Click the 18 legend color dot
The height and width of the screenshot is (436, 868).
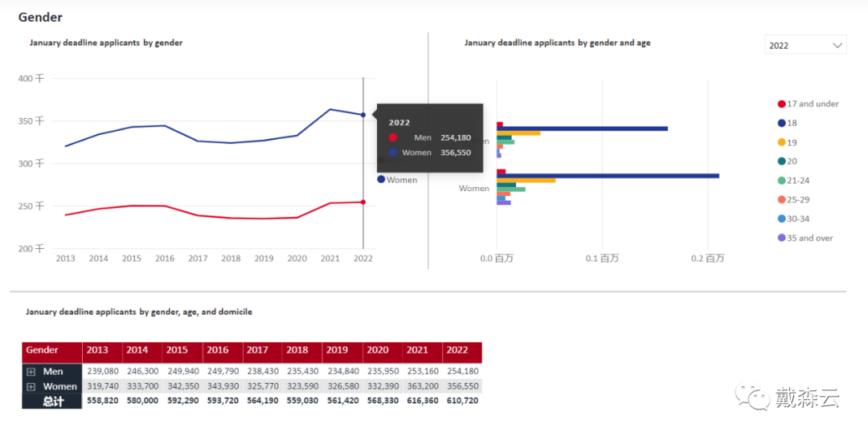click(782, 123)
